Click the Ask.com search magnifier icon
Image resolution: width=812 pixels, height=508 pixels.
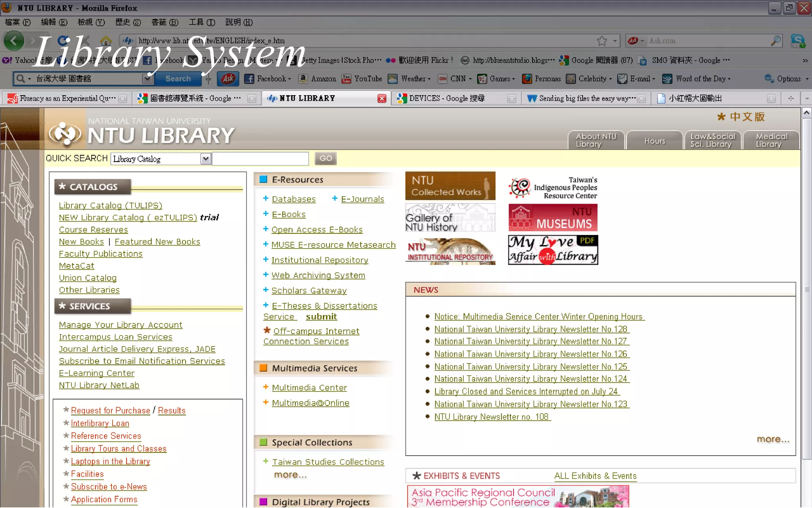tap(776, 40)
